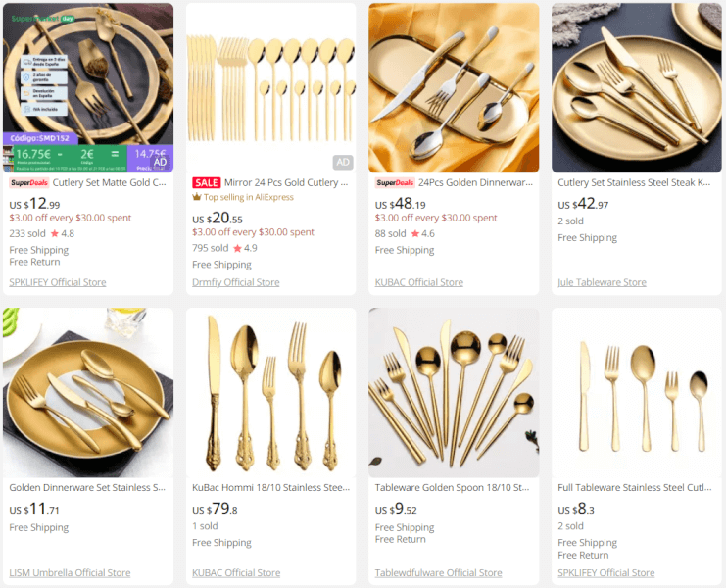726x588 pixels.
Task: Open the Full Tableware Stainless Steel Cutlery image
Action: point(637,393)
